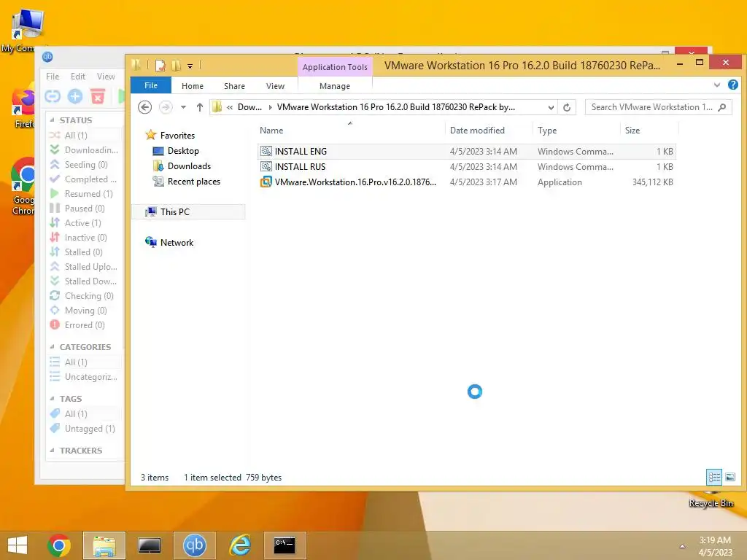Filter qBittorrent by Resumed (1)

pyautogui.click(x=85, y=194)
